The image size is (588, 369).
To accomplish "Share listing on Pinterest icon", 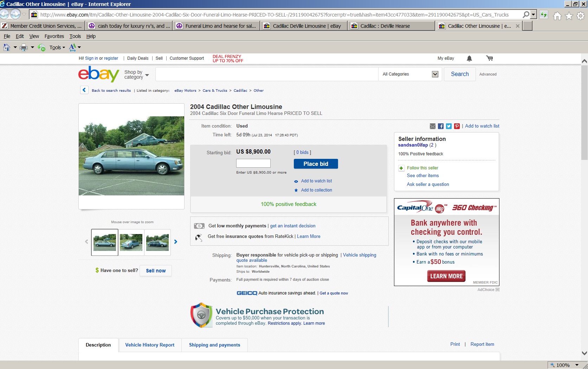I will tap(457, 126).
